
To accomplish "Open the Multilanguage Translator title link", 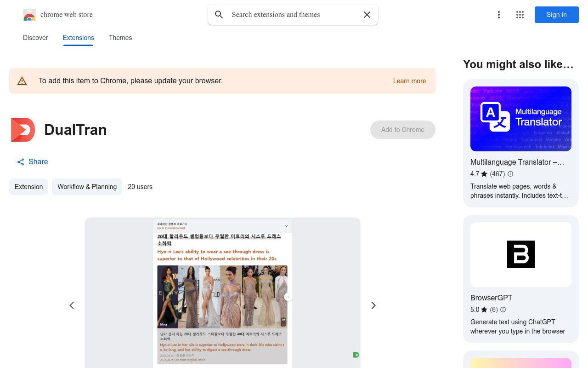I will tap(517, 162).
